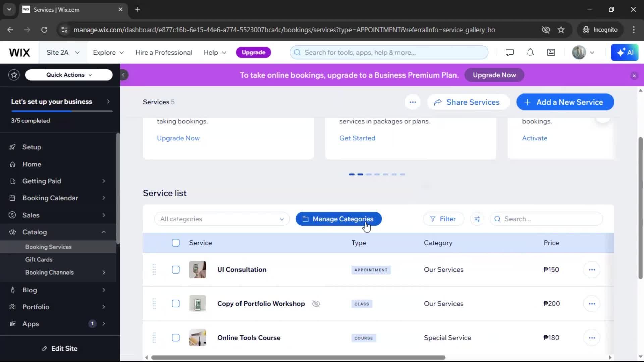Click Hire a Professional link
Viewport: 644px width, 362px height.
(164, 53)
